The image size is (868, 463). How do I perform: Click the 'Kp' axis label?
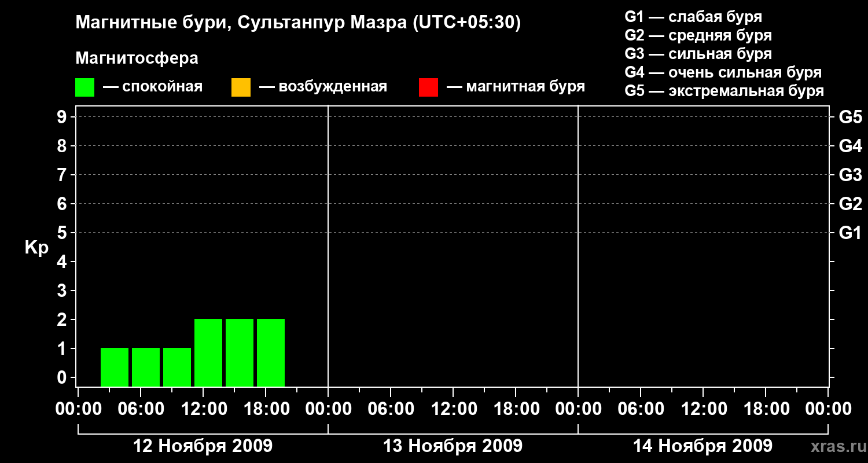pyautogui.click(x=36, y=248)
